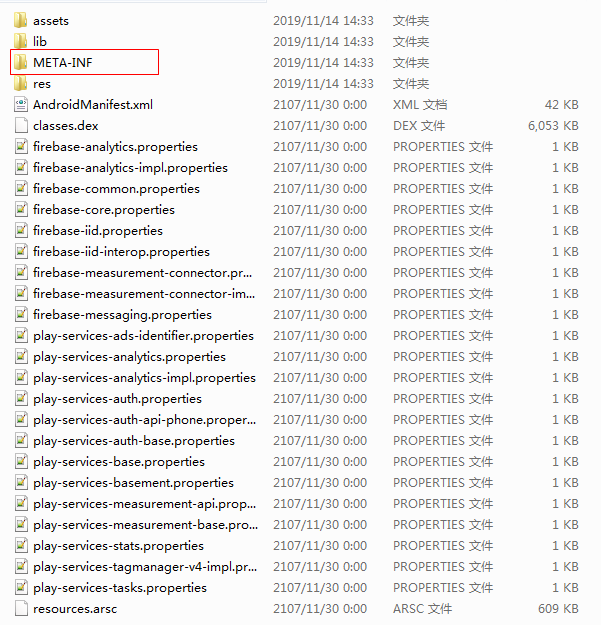Click the firebase-analytics.properties file icon
The height and width of the screenshot is (625, 601).
[x=21, y=146]
